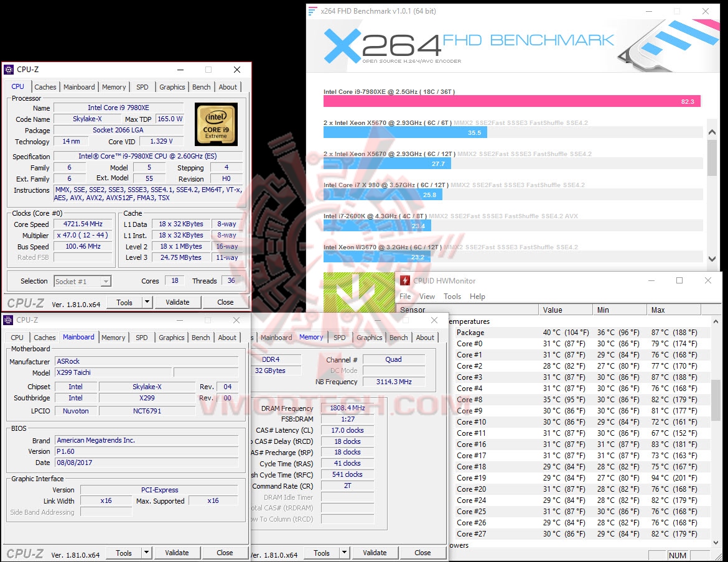Click the NB Frequency 3114.3 MHz field

coord(394,382)
